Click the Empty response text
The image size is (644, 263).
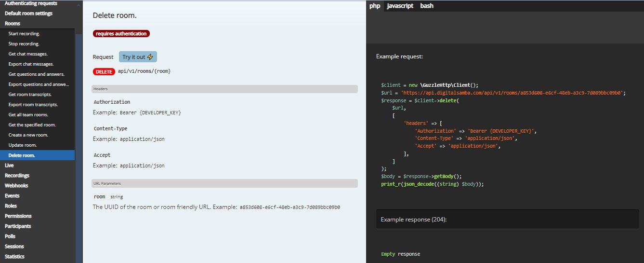(x=400, y=254)
